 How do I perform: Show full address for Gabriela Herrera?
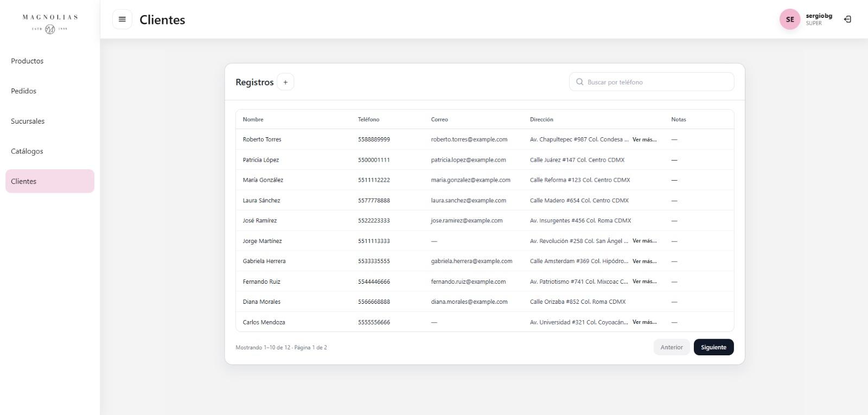click(x=644, y=261)
